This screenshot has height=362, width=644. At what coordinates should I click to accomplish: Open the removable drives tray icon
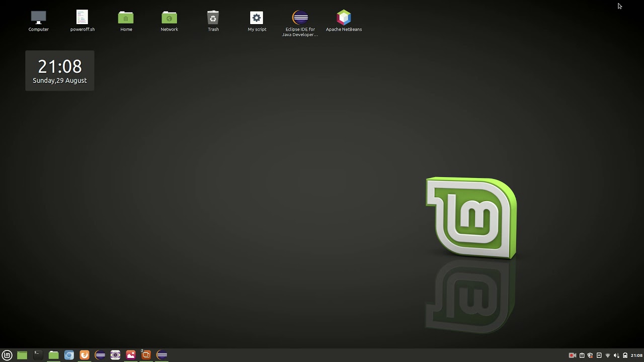click(x=599, y=355)
